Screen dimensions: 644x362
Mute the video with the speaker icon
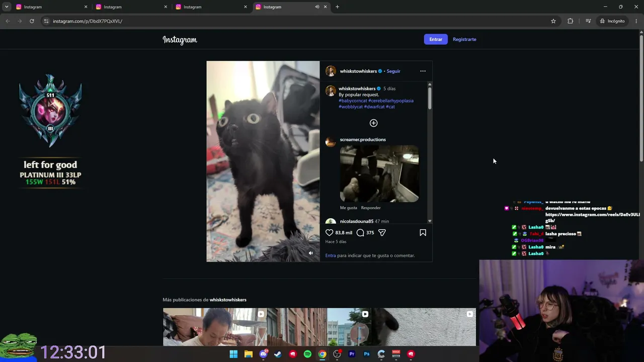(310, 253)
